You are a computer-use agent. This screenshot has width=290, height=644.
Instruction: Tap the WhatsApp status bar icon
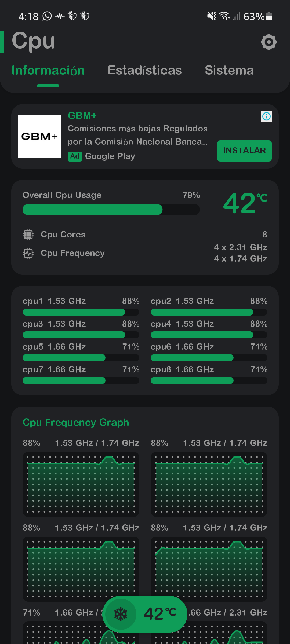point(47,16)
